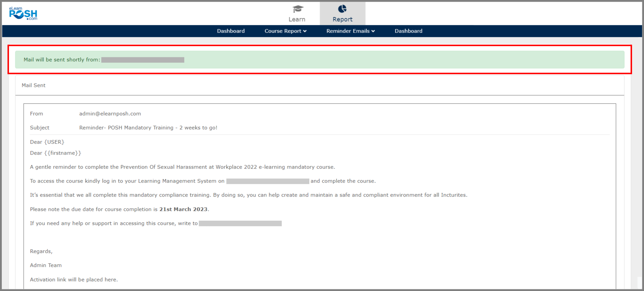Screen dimensions: 644x291
Task: Click the Learn graduation cap icon
Action: pos(297,9)
